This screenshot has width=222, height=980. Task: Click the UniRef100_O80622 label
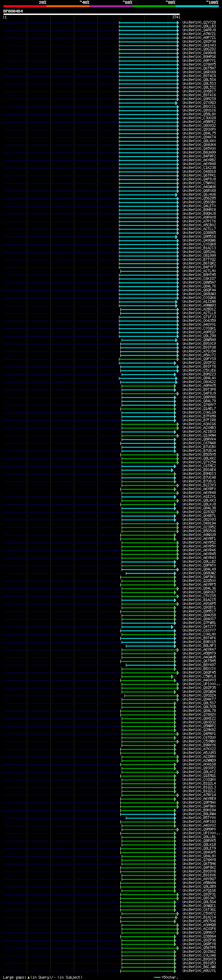click(x=199, y=382)
